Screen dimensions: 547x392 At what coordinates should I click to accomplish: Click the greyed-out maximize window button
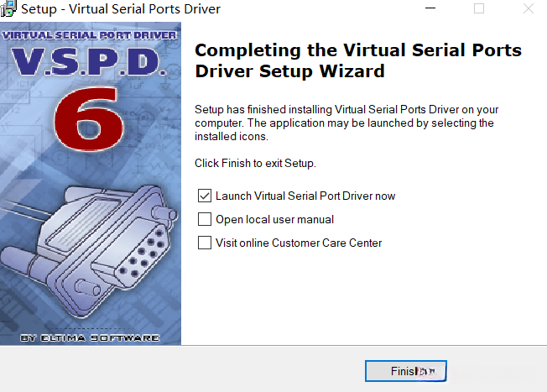coord(479,9)
